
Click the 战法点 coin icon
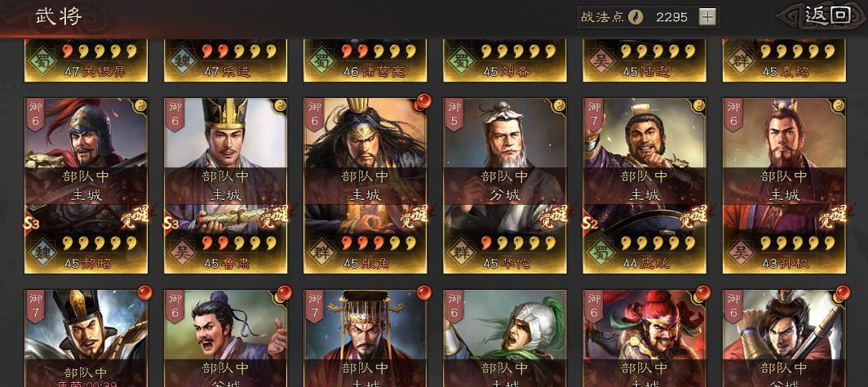pos(635,17)
